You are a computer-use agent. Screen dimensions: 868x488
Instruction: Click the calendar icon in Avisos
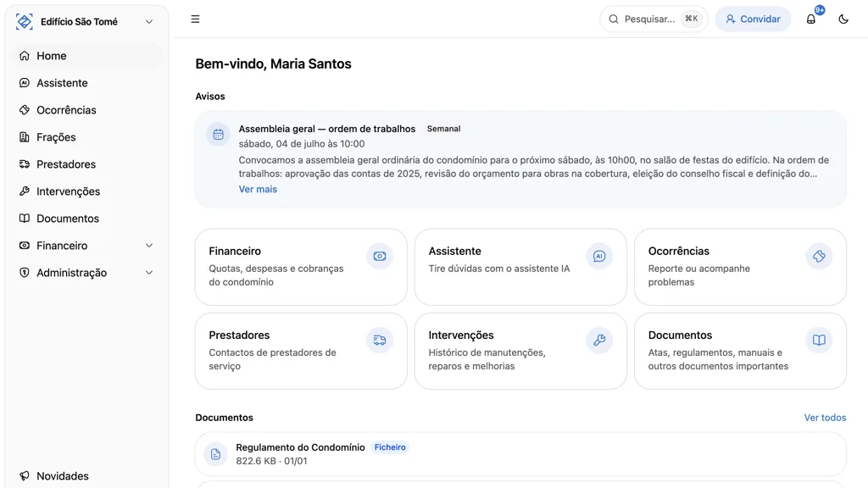point(218,135)
